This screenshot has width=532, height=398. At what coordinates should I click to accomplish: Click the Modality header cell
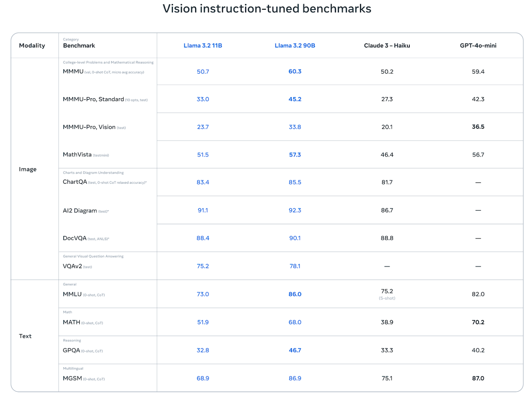coord(32,46)
